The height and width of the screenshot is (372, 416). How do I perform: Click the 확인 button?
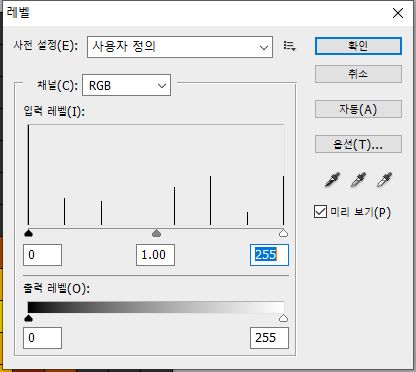(x=358, y=46)
